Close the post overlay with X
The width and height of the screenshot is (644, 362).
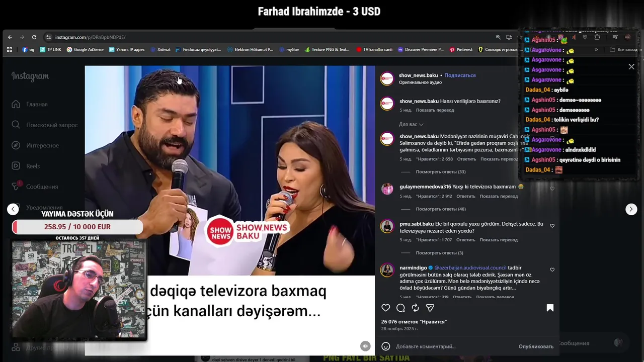(631, 67)
